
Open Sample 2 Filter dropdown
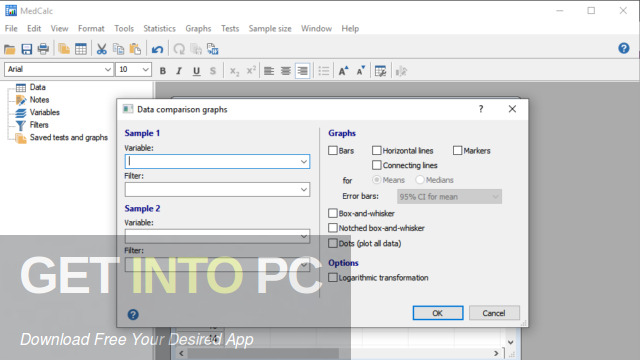(x=304, y=265)
